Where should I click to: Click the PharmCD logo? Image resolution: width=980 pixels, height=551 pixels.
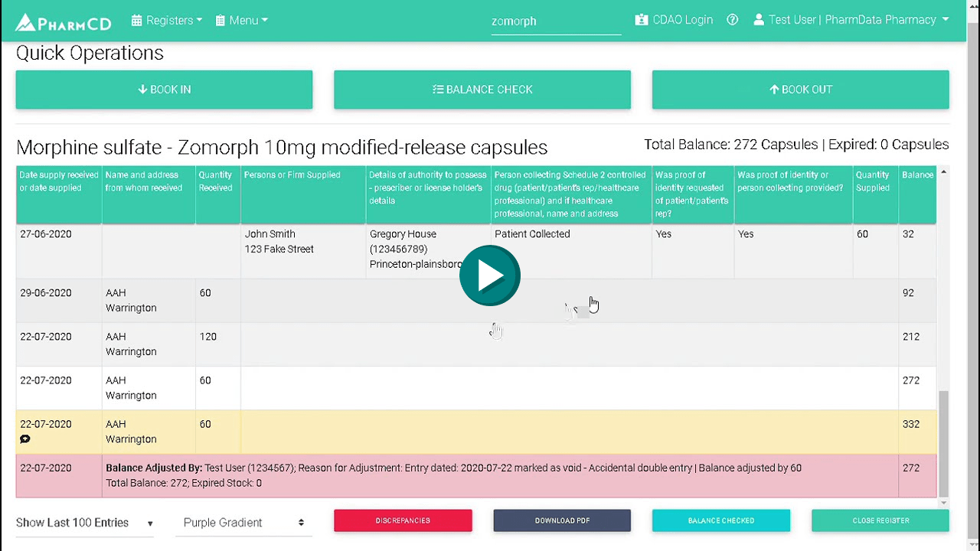(x=64, y=22)
